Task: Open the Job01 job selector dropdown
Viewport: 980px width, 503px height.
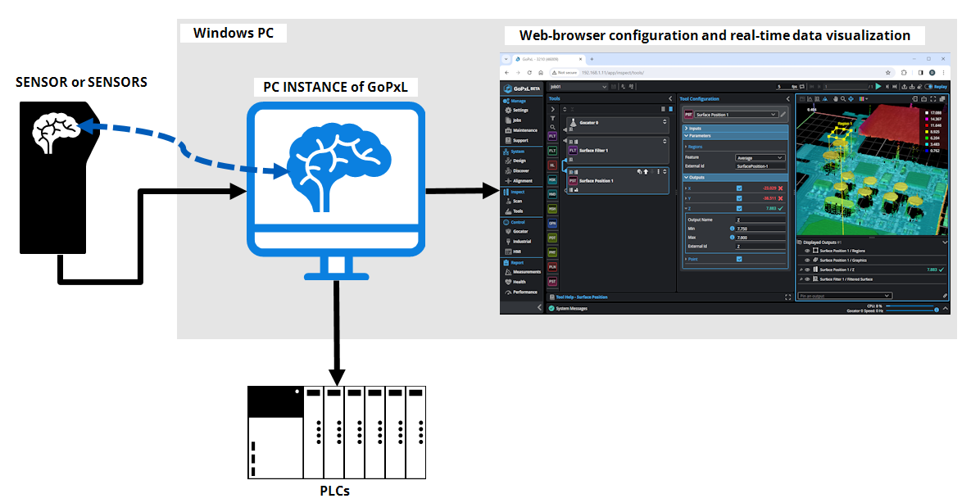Action: point(578,86)
